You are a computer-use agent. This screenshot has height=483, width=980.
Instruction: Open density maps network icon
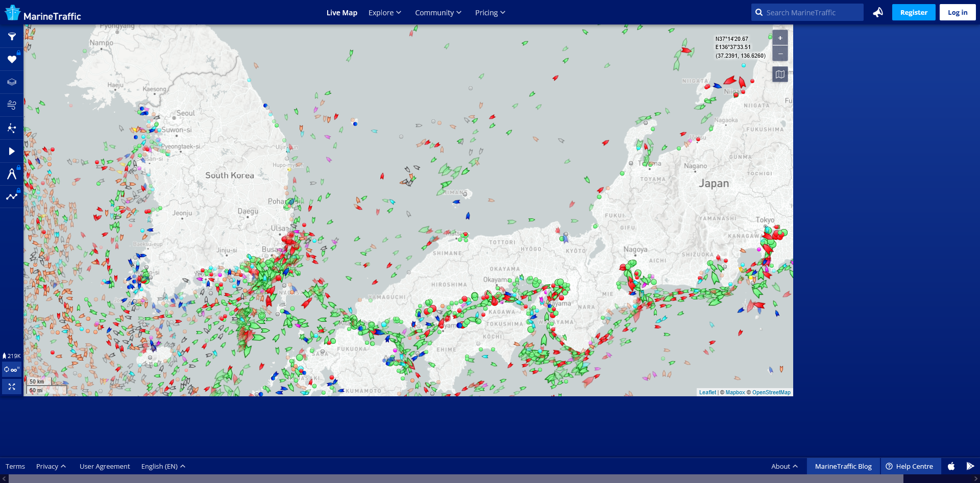12,128
